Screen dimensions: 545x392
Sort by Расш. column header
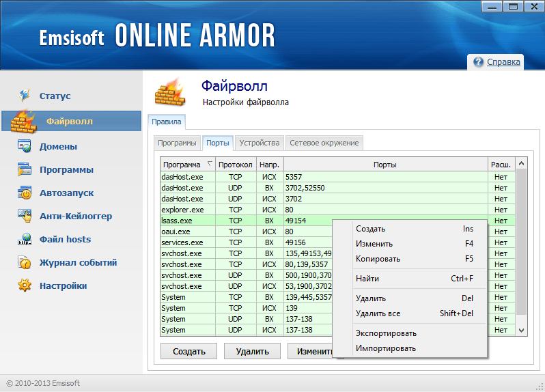tap(501, 165)
